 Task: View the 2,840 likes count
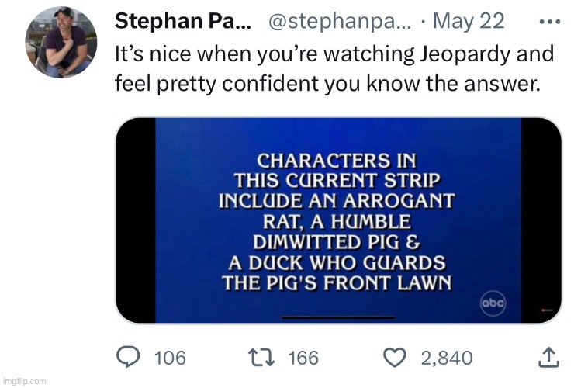coord(447,358)
